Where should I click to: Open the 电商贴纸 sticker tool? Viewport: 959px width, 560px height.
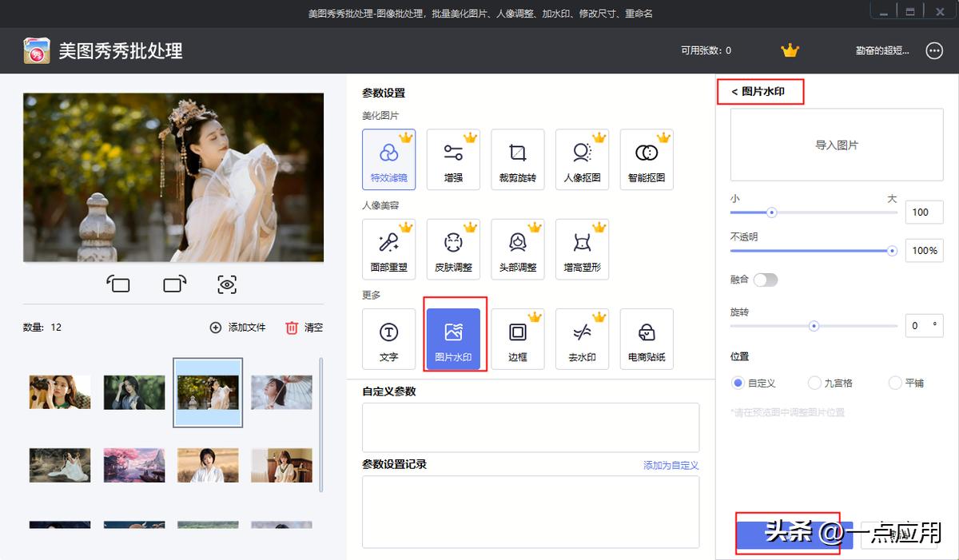point(646,339)
